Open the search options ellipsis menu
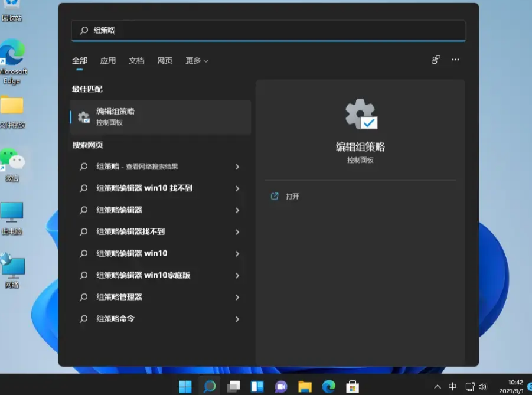This screenshot has height=395, width=532. 455,60
